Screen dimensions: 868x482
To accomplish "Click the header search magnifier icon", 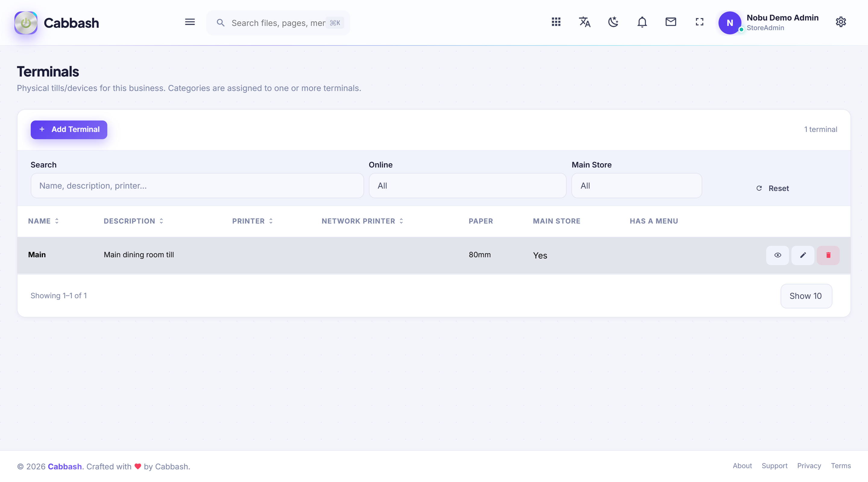I will click(x=220, y=23).
